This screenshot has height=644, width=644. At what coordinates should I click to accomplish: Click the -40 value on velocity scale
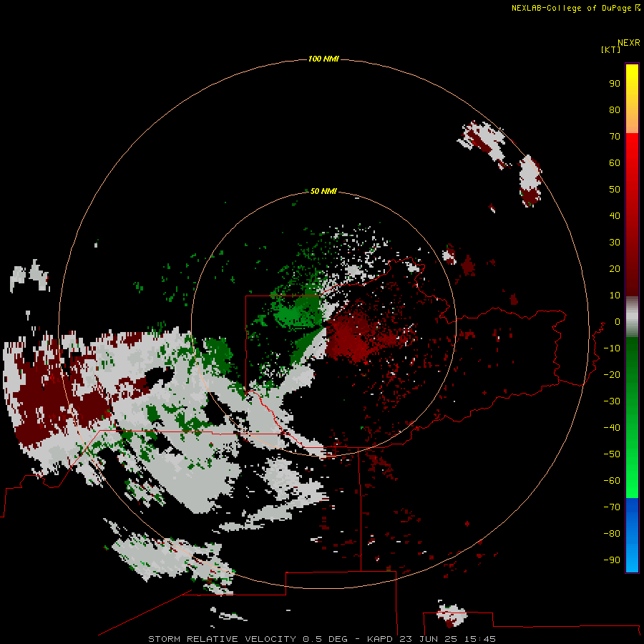(x=612, y=428)
